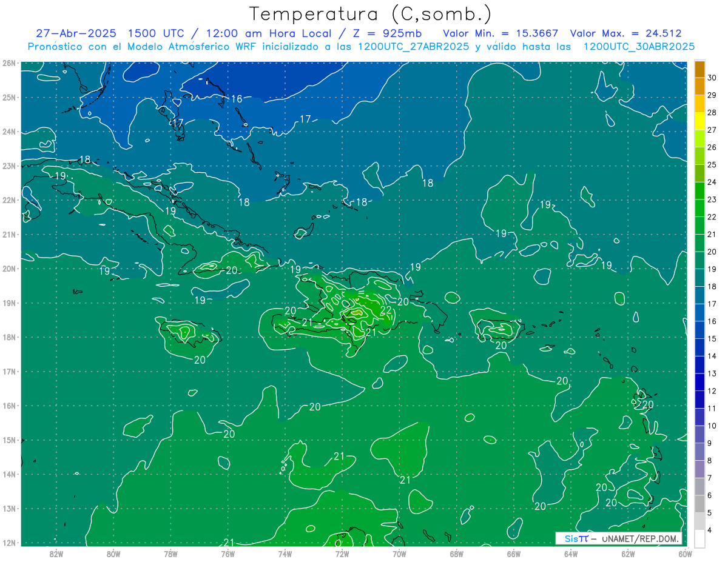This screenshot has height=562, width=728.
Task: Click the color scale label '18'
Action: click(712, 286)
